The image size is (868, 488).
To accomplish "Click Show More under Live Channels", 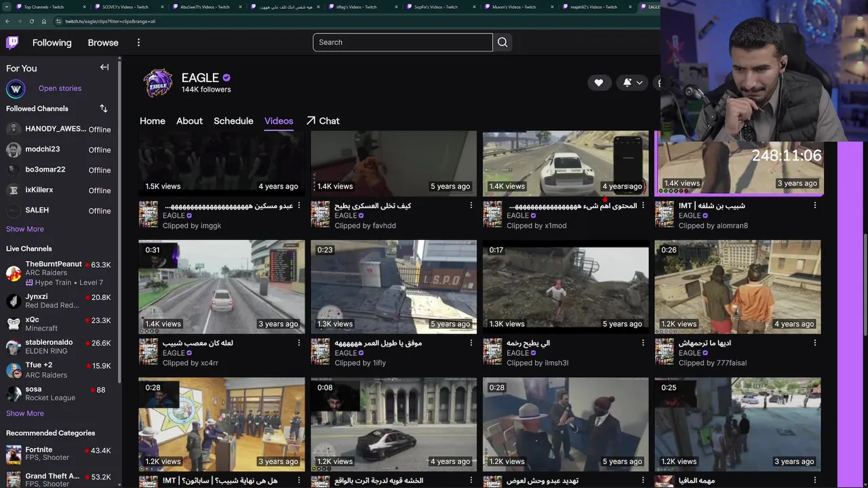I will pyautogui.click(x=25, y=413).
